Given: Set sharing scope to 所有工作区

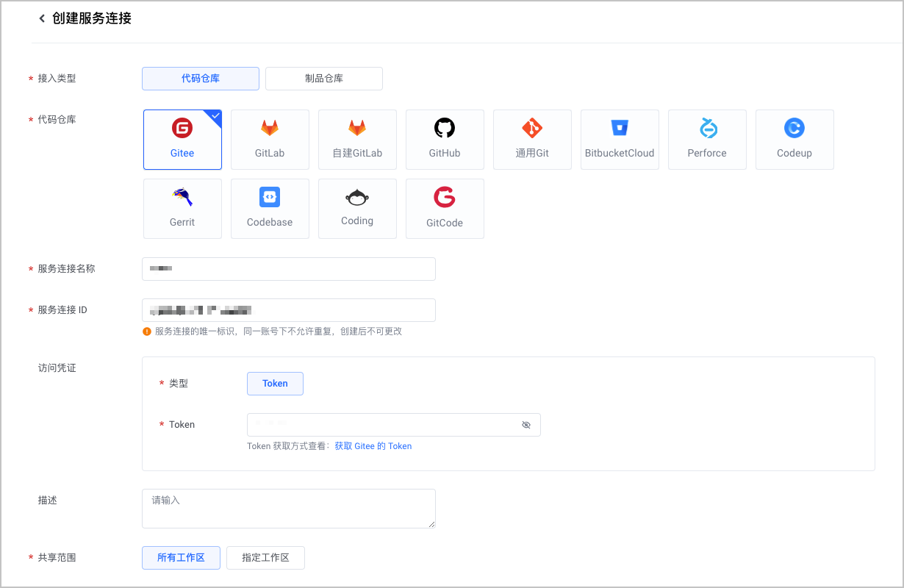Looking at the screenshot, I should tap(181, 558).
